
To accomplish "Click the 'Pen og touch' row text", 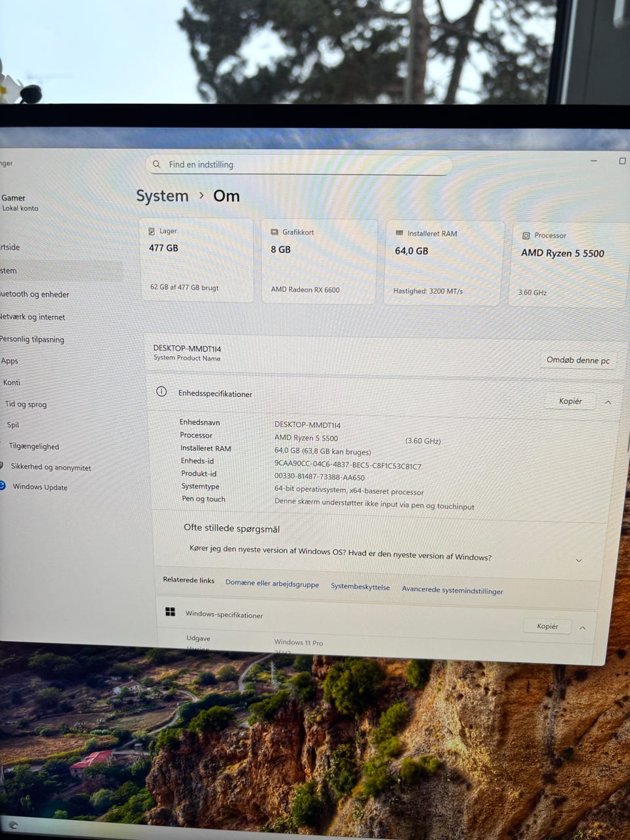I will click(x=203, y=499).
